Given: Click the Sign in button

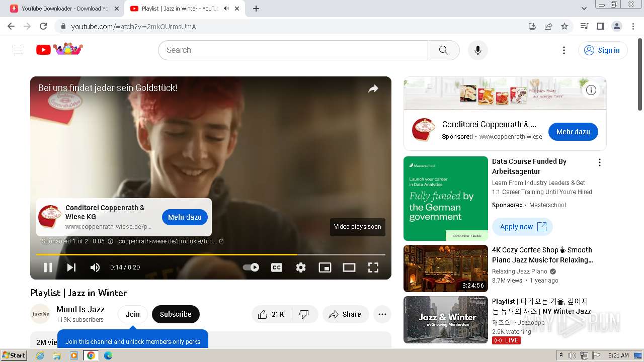Looking at the screenshot, I should pyautogui.click(x=602, y=50).
